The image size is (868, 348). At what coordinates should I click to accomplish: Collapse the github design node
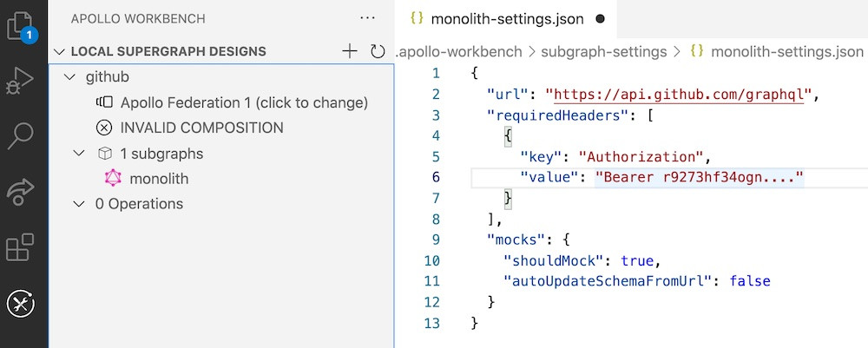coord(70,77)
